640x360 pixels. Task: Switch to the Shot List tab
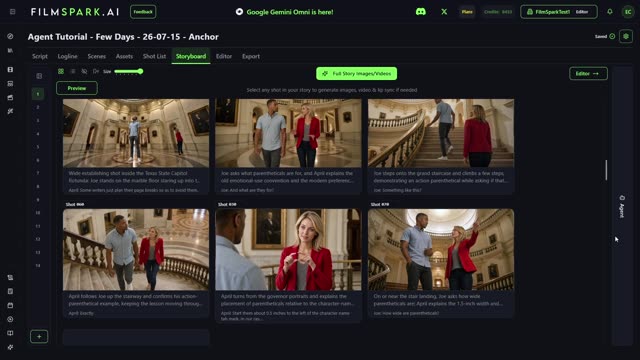point(154,56)
